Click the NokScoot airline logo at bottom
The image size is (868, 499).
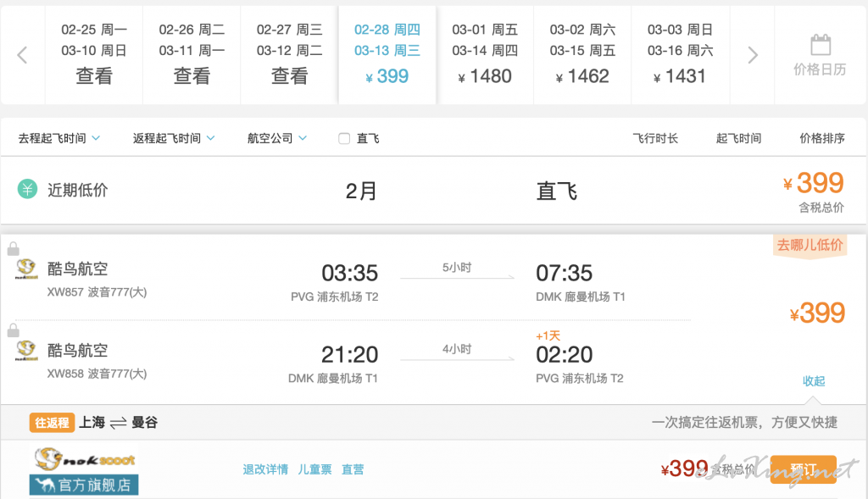click(84, 458)
